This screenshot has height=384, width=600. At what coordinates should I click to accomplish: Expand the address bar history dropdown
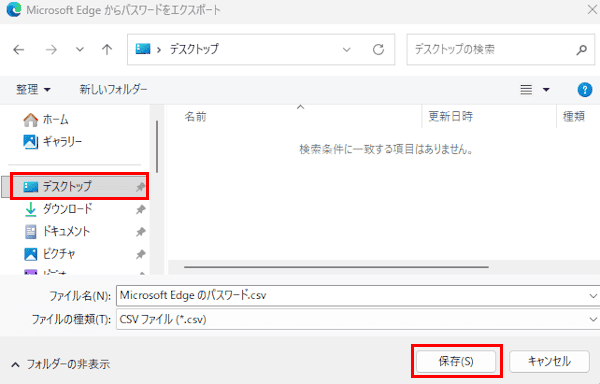[347, 49]
